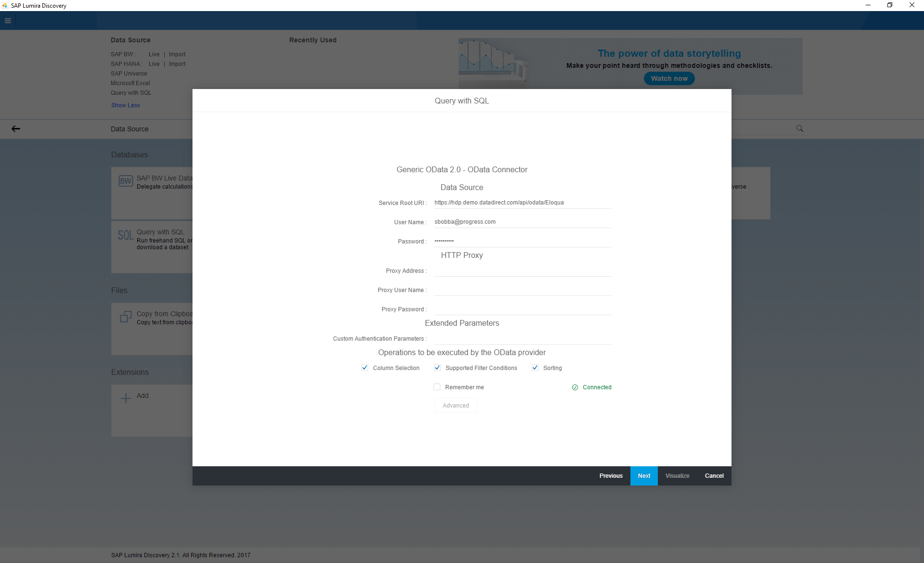Toggle the Remember me checkbox
This screenshot has width=924, height=563.
436,387
